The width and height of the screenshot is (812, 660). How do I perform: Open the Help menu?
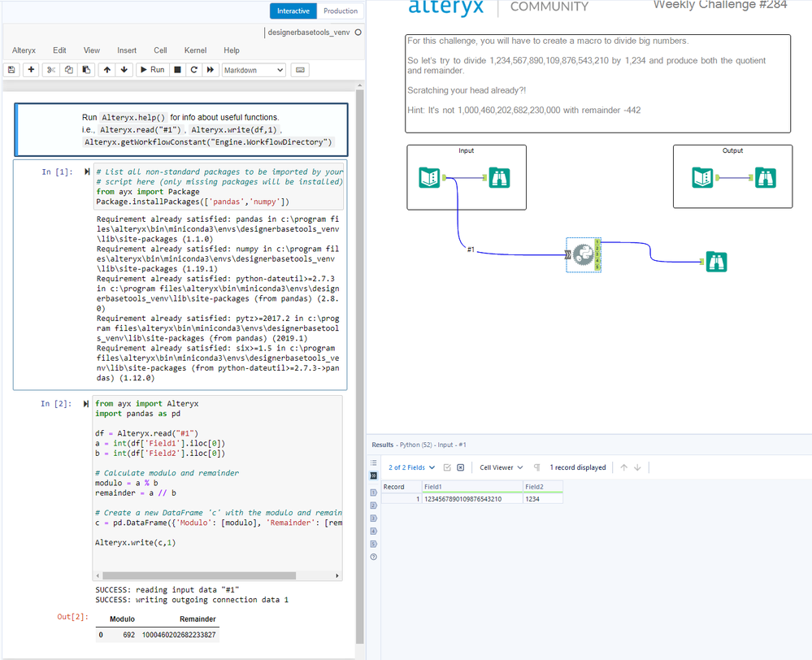coord(232,50)
